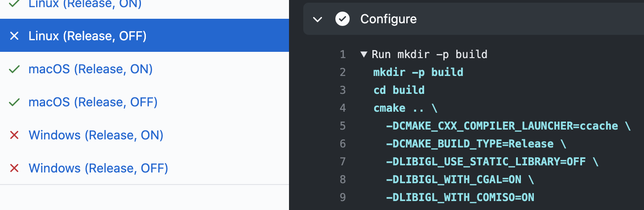Viewport: 644px width, 210px height.
Task: Click line number 9 in the log
Action: click(x=343, y=197)
